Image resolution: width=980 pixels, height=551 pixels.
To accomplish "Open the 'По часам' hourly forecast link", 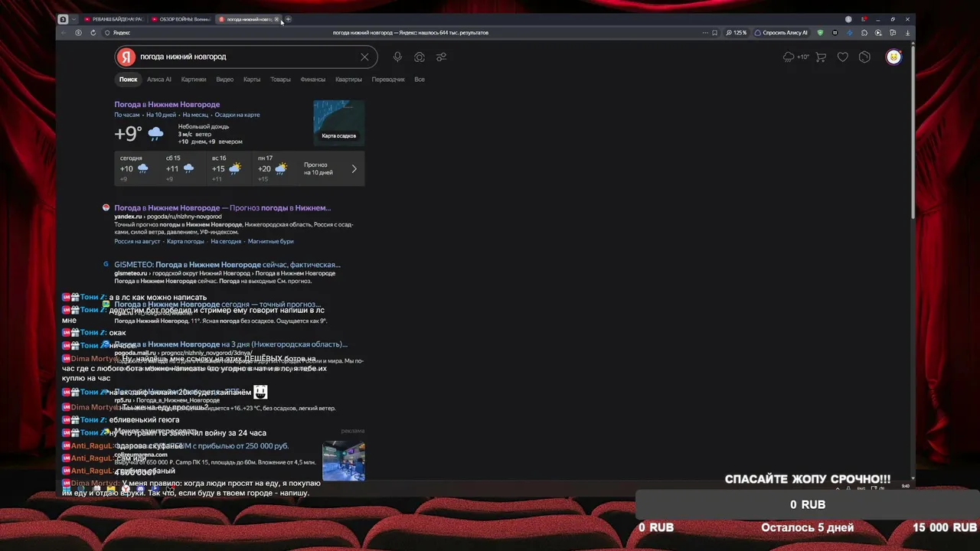I will click(127, 115).
